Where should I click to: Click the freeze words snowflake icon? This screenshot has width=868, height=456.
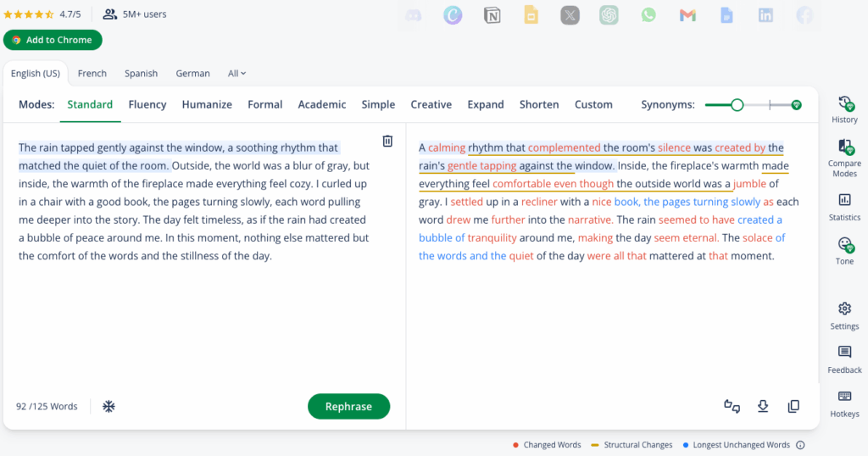point(108,406)
